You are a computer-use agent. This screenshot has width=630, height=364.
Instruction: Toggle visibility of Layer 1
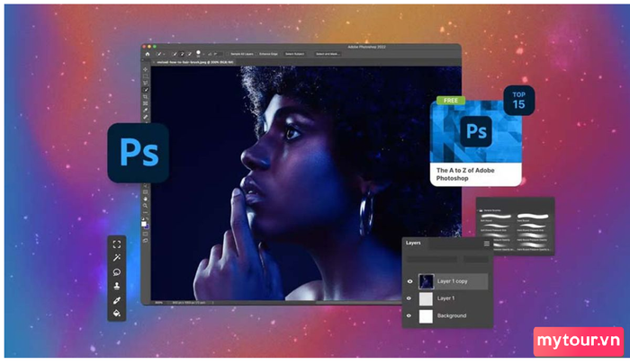409,298
